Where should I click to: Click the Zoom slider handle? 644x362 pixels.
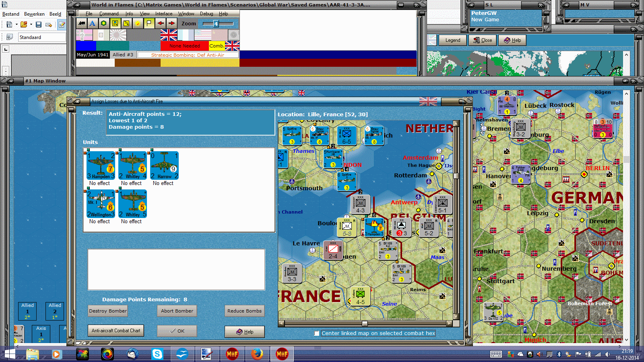click(216, 24)
